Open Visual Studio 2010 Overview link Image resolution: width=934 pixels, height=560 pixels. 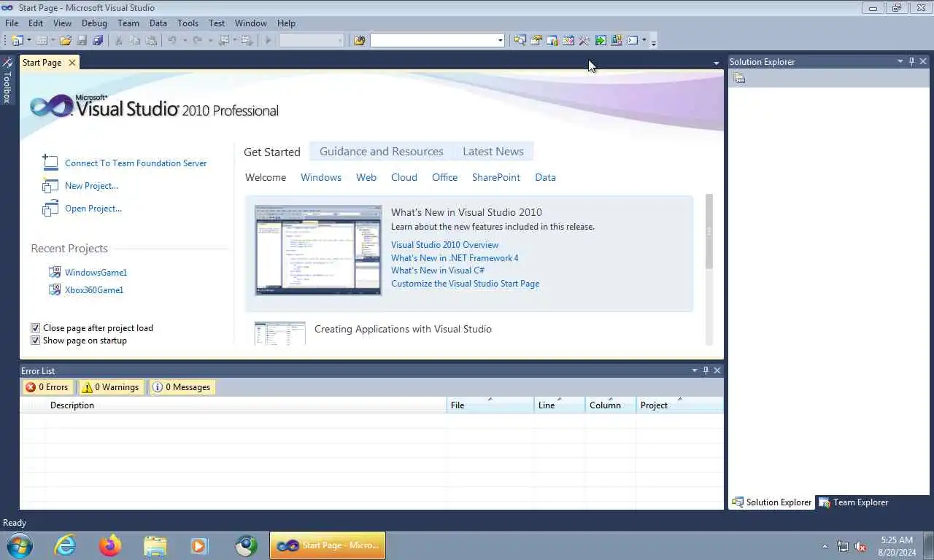click(x=445, y=245)
